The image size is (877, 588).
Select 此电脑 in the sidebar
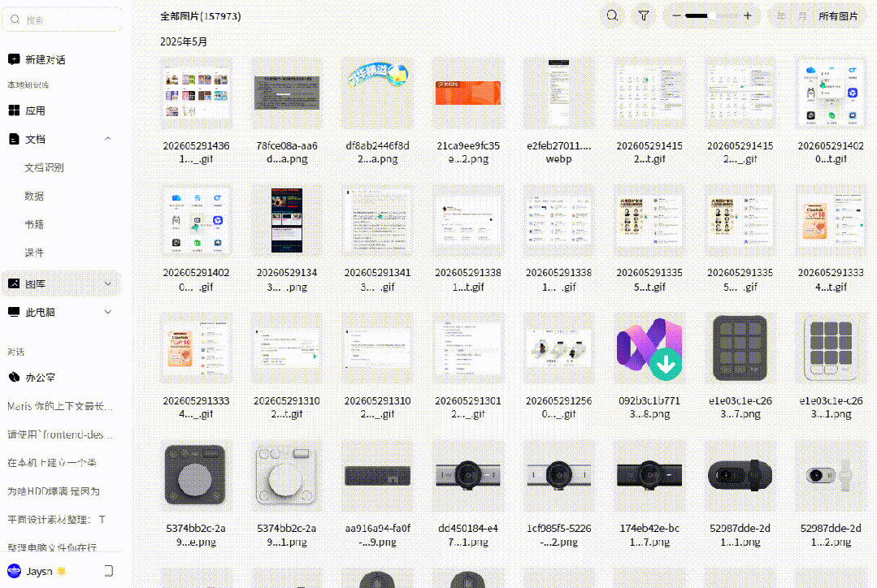pos(32,312)
